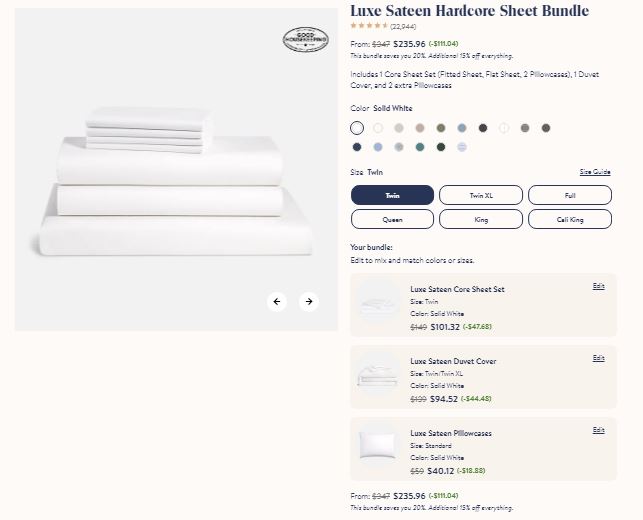Image resolution: width=643 pixels, height=520 pixels.
Task: Choose the dark navy color swatch
Action: [357, 147]
